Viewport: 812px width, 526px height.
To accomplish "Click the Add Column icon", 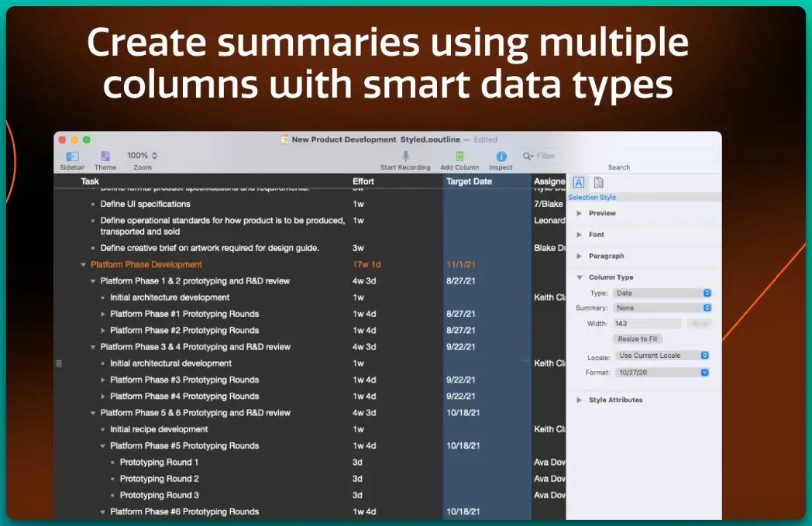I will click(x=459, y=156).
